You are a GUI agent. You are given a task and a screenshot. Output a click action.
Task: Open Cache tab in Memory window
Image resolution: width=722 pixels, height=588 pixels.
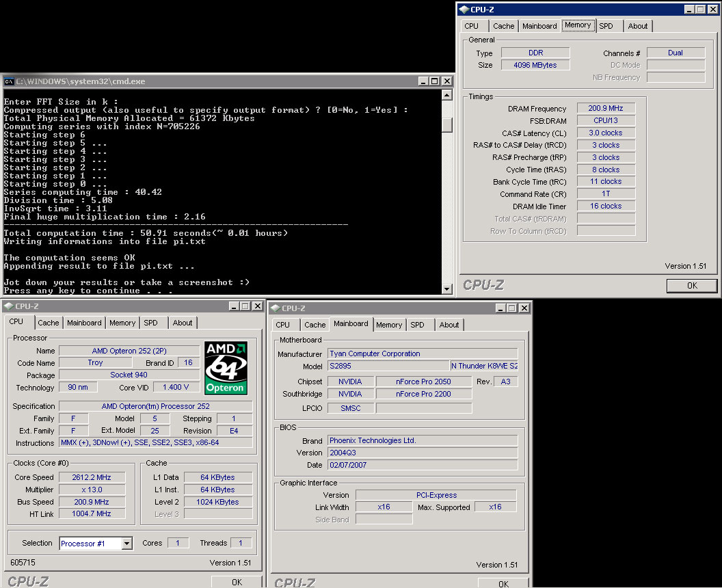pyautogui.click(x=504, y=26)
